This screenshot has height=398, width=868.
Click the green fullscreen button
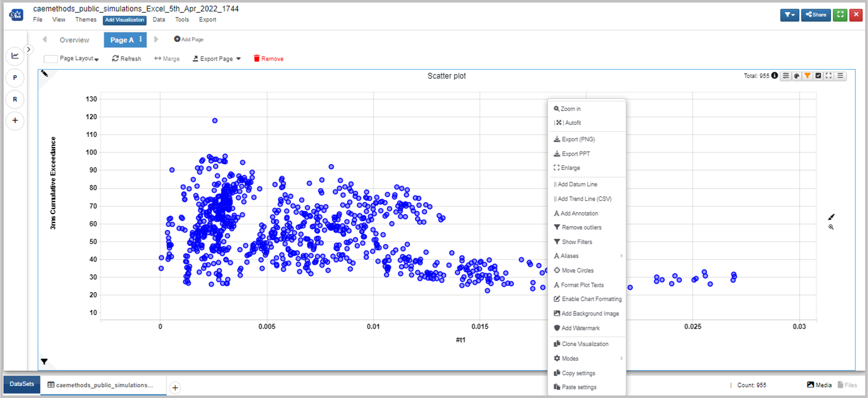(840, 15)
